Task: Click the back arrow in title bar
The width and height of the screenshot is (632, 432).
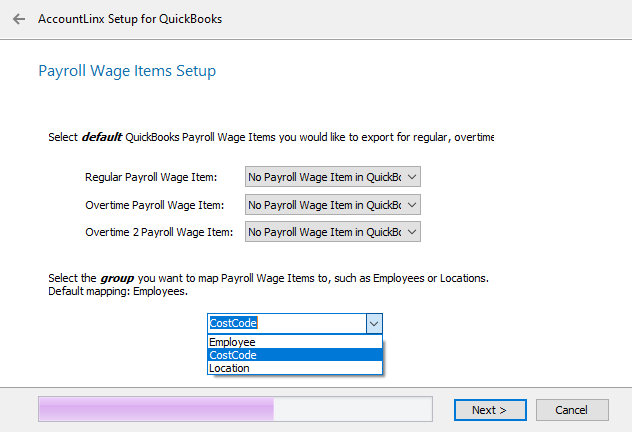Action: (19, 19)
